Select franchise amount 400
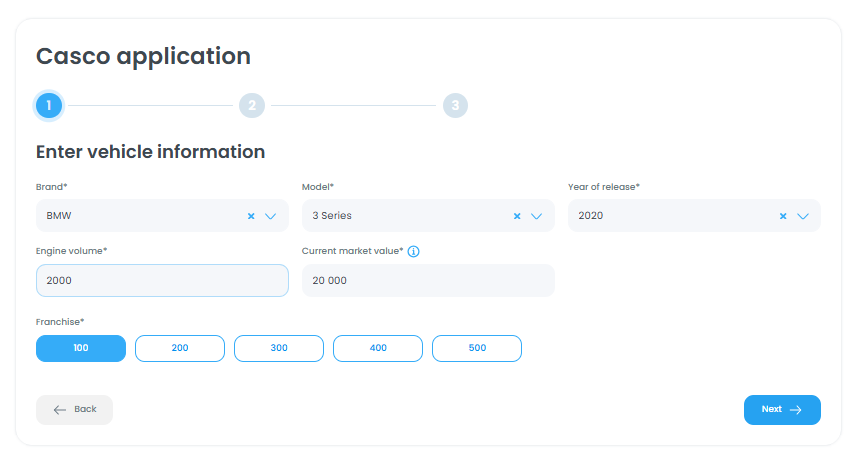 [378, 348]
